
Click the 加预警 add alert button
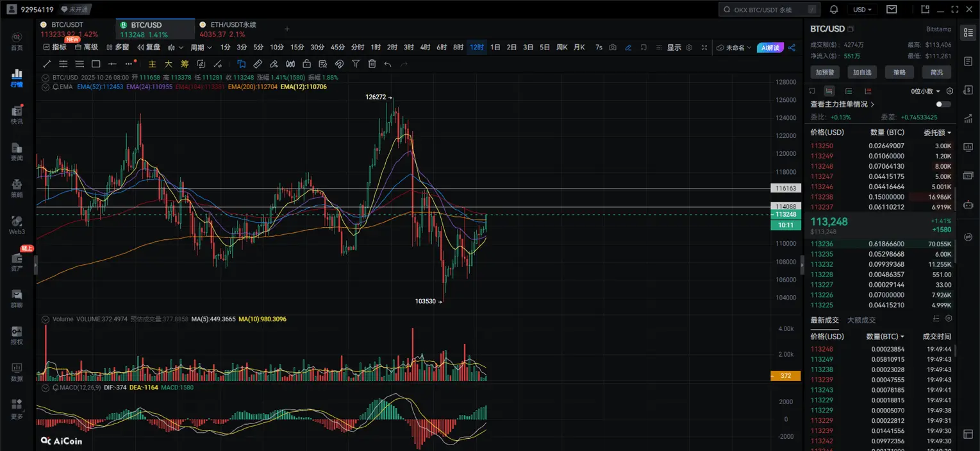(824, 72)
